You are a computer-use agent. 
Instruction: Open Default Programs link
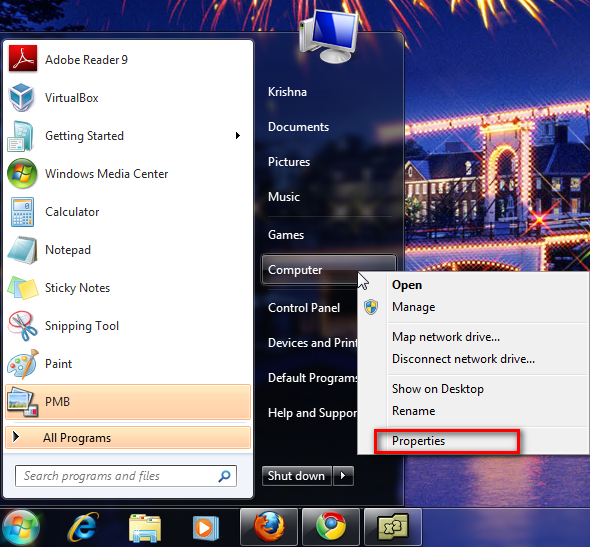click(312, 378)
